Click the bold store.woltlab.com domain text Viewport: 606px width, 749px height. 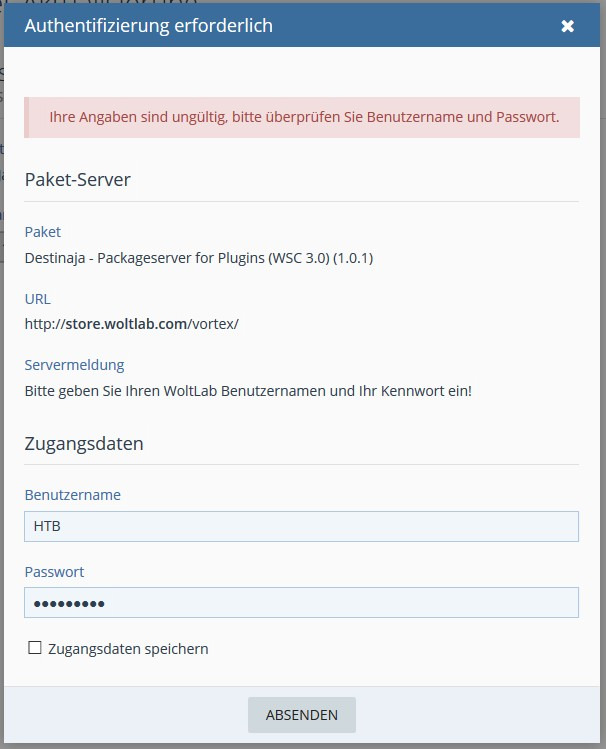click(125, 325)
